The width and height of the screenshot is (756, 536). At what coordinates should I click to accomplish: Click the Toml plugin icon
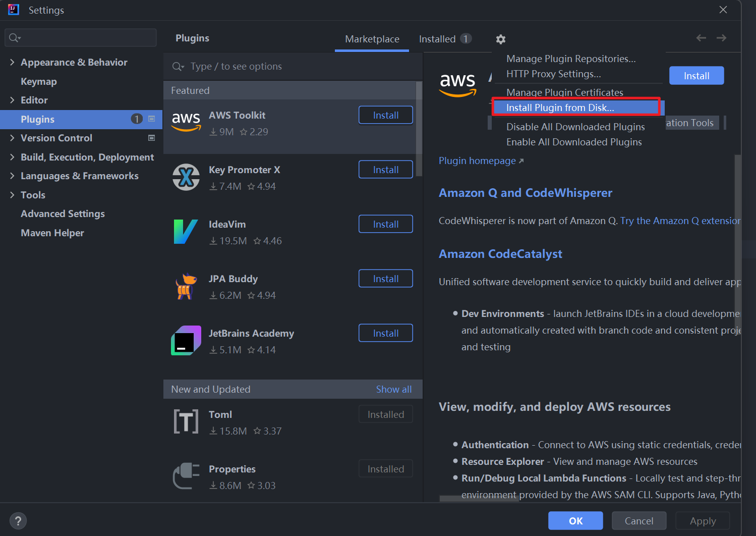[186, 422]
